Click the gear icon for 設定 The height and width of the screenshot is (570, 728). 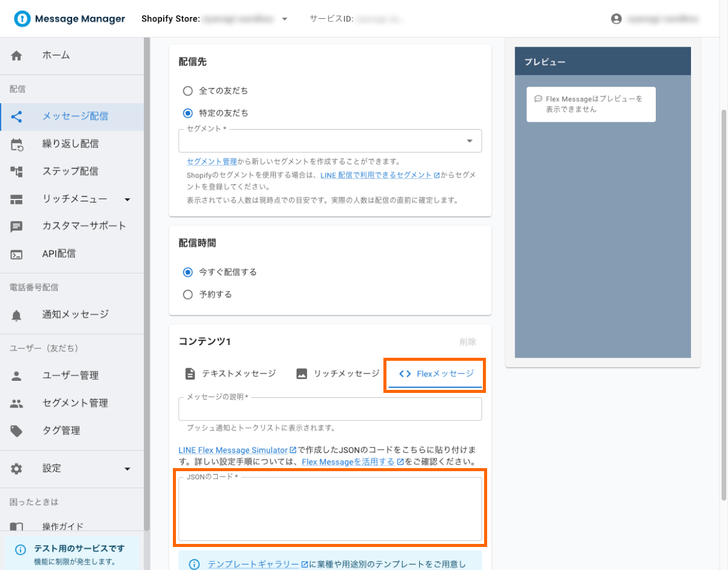(16, 468)
